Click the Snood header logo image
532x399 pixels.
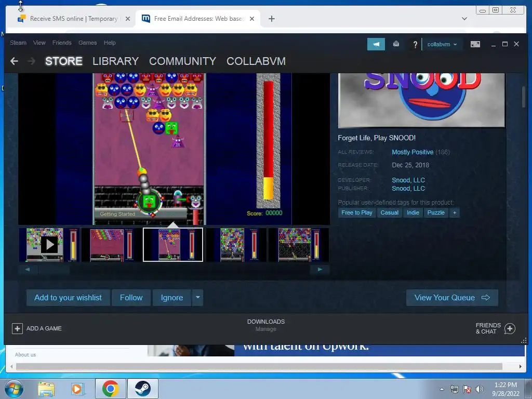point(421,100)
